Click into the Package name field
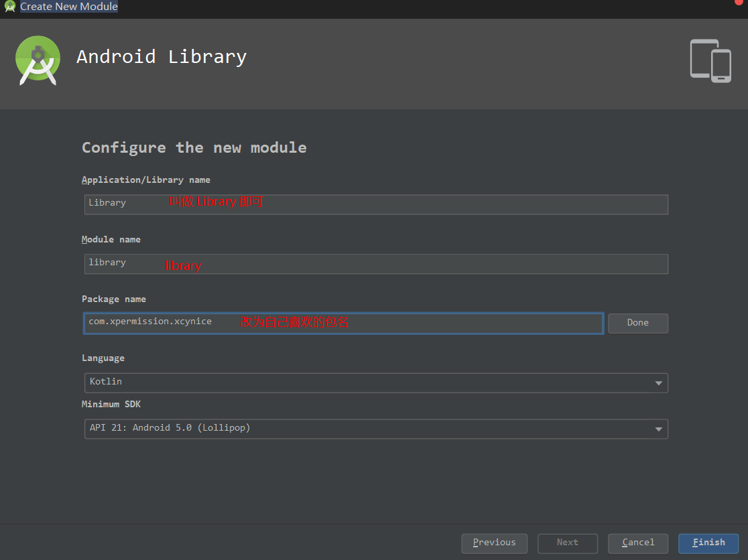 pos(343,323)
